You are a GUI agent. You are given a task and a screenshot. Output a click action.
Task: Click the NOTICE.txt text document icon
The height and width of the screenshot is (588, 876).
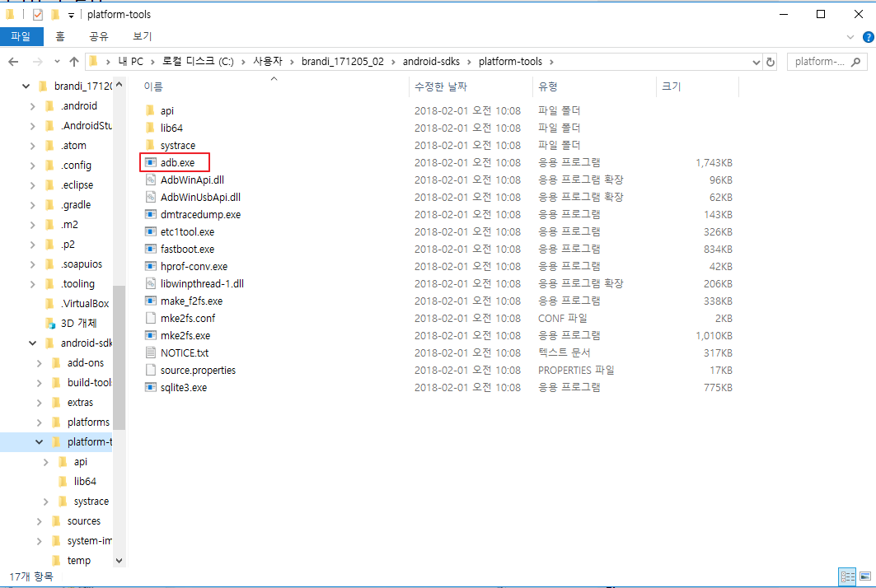tap(150, 352)
